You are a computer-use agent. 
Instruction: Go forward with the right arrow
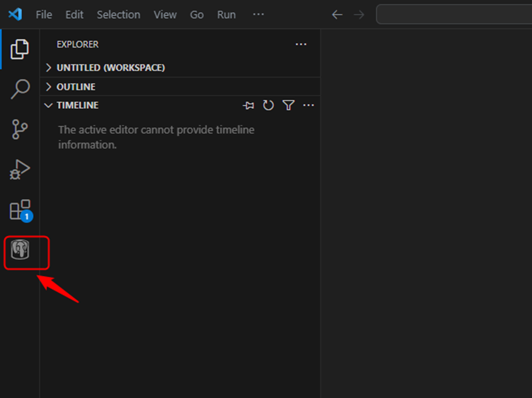pos(358,15)
